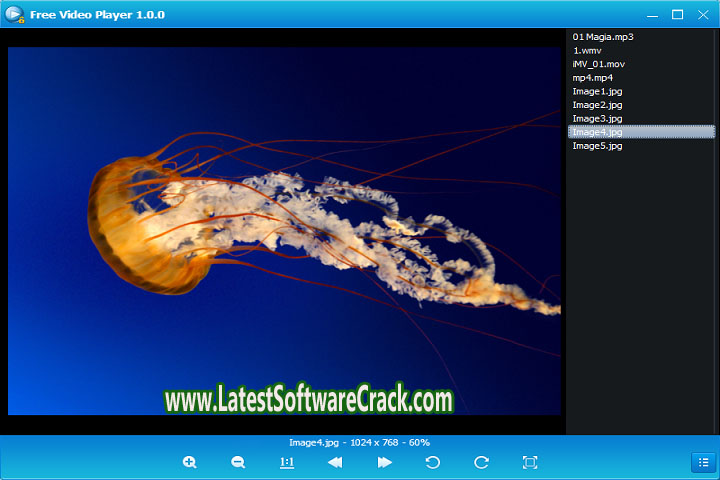720x480 pixels.
Task: Click the Free Video Player logo icon
Action: [14, 14]
